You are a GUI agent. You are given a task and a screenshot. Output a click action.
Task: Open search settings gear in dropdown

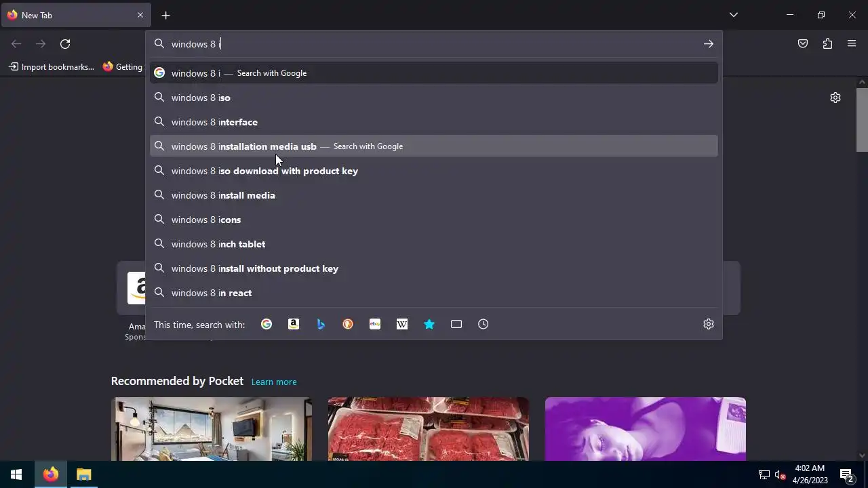[x=709, y=324]
